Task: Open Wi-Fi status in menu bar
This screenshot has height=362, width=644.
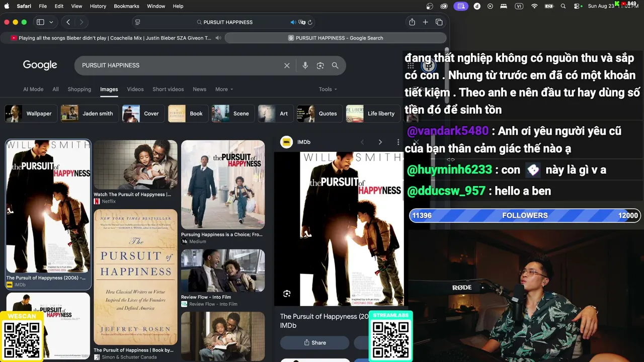Action: (x=534, y=6)
